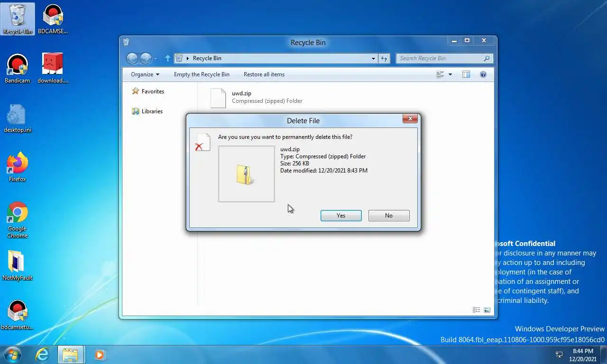
Task: Launch Internet Explorer from taskbar
Action: 42,355
